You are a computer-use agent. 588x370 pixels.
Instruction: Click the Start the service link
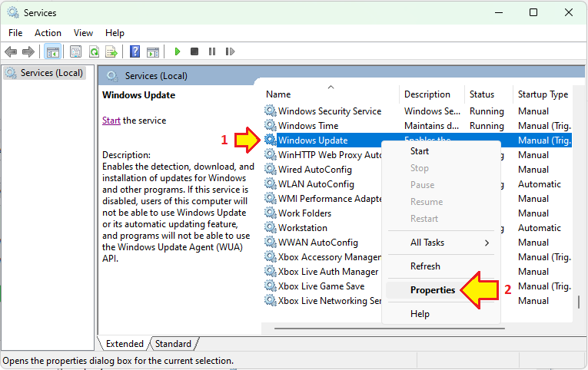111,121
